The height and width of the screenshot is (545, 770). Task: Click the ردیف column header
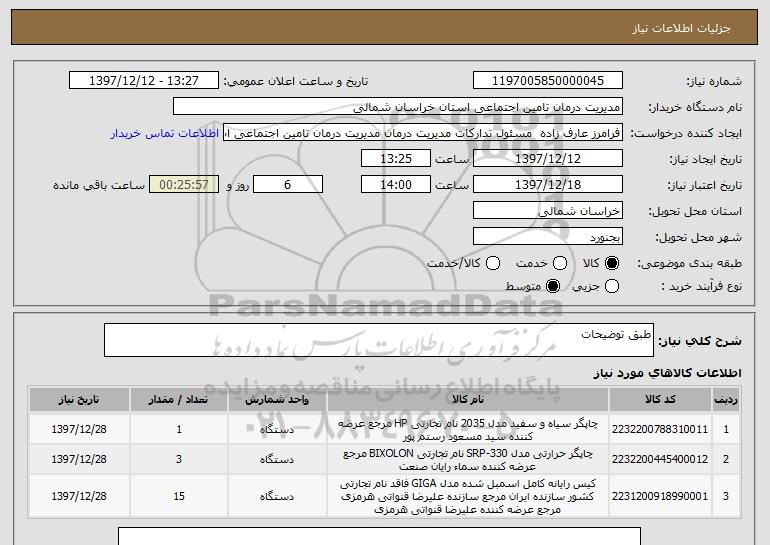(726, 400)
